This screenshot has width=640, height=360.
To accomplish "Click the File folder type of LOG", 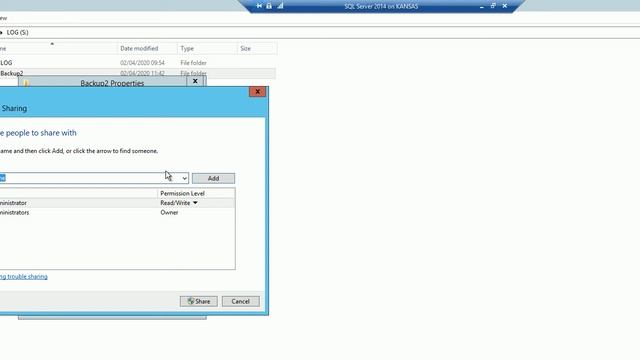I will pyautogui.click(x=193, y=63).
